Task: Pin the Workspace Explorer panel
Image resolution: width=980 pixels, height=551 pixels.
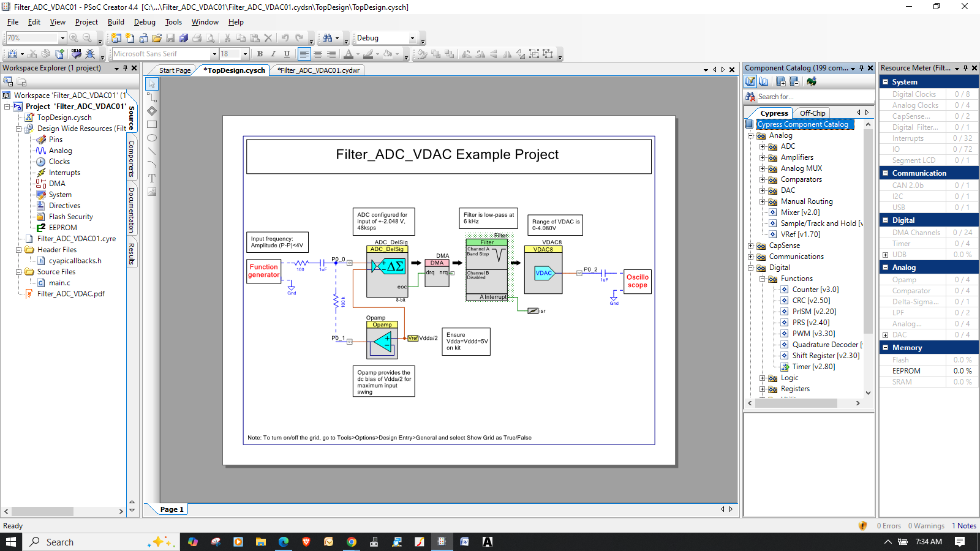Action: click(125, 68)
